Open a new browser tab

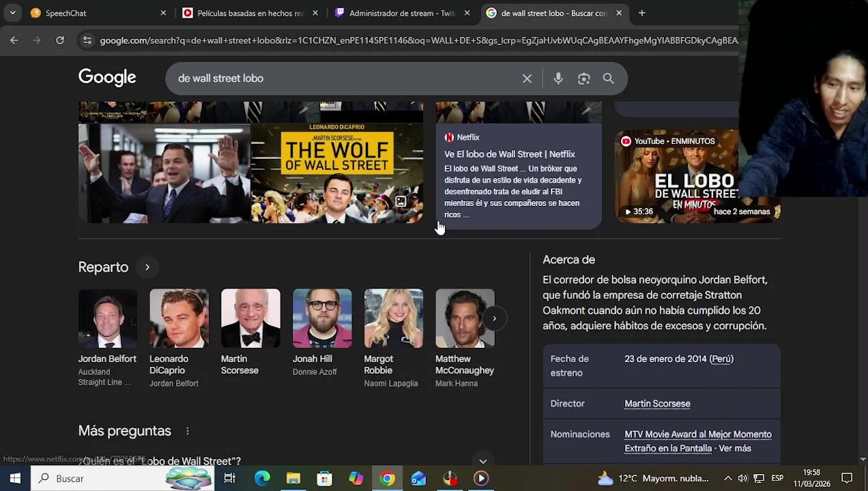641,13
